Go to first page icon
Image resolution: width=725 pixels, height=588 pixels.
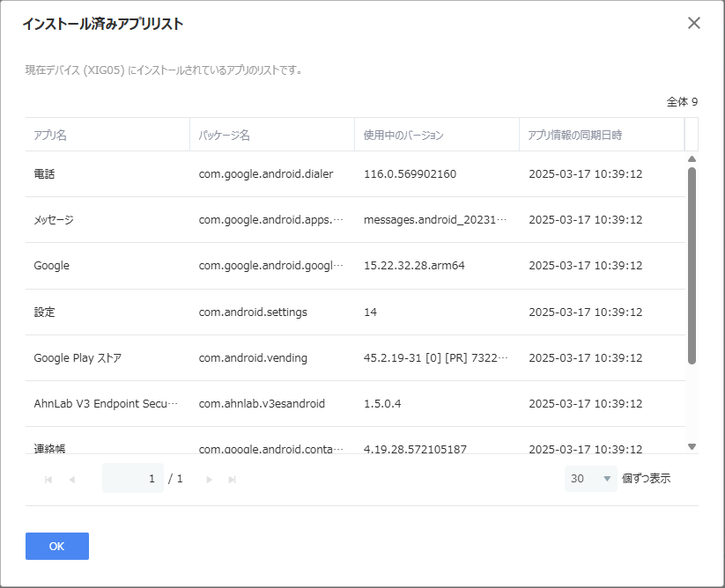(48, 480)
